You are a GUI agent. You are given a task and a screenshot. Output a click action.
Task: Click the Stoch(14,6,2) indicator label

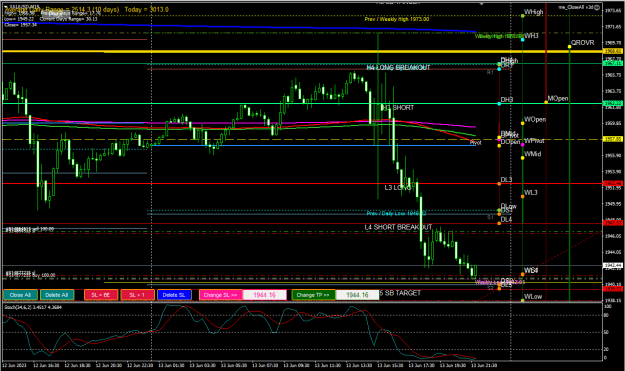pos(33,307)
